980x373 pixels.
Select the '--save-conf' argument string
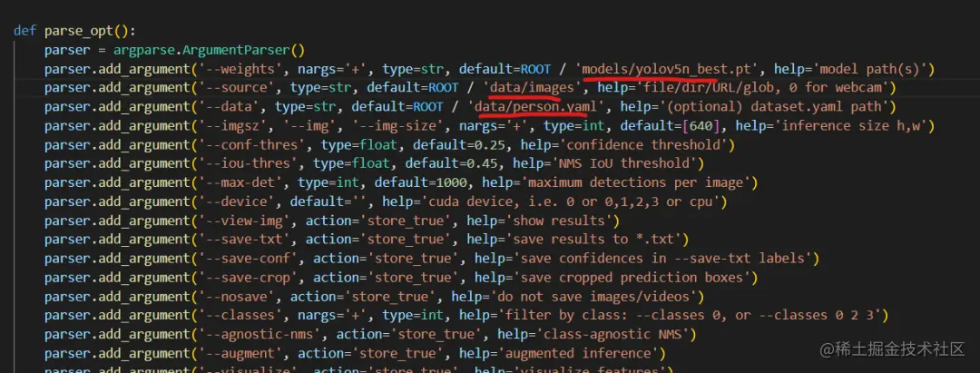(249, 259)
